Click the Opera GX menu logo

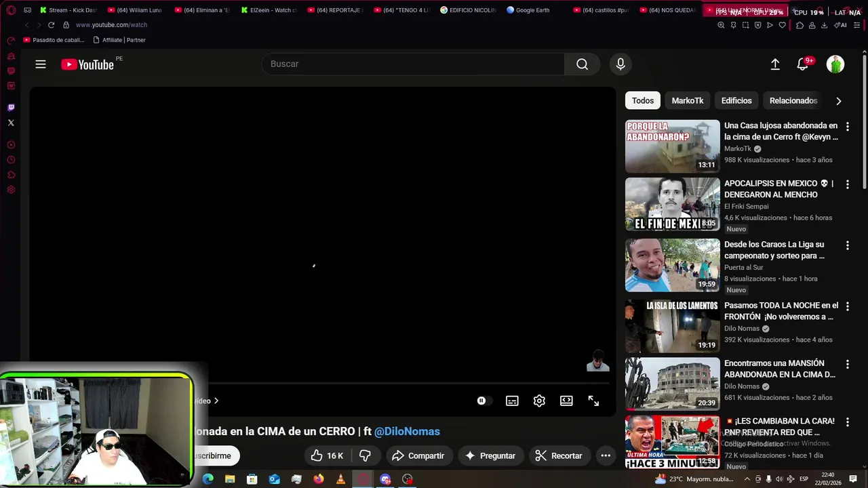pos(11,10)
